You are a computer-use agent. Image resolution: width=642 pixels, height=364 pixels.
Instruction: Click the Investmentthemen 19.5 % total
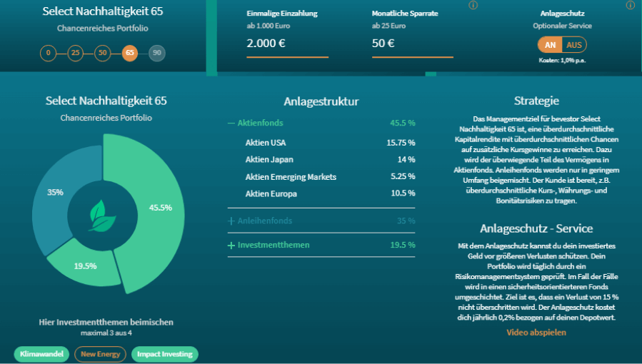403,245
